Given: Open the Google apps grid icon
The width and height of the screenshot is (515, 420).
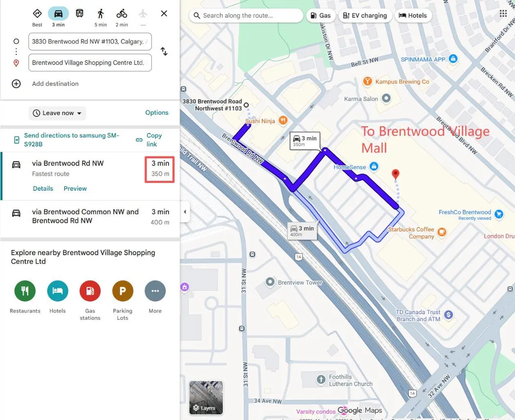Looking at the screenshot, I should (503, 14).
